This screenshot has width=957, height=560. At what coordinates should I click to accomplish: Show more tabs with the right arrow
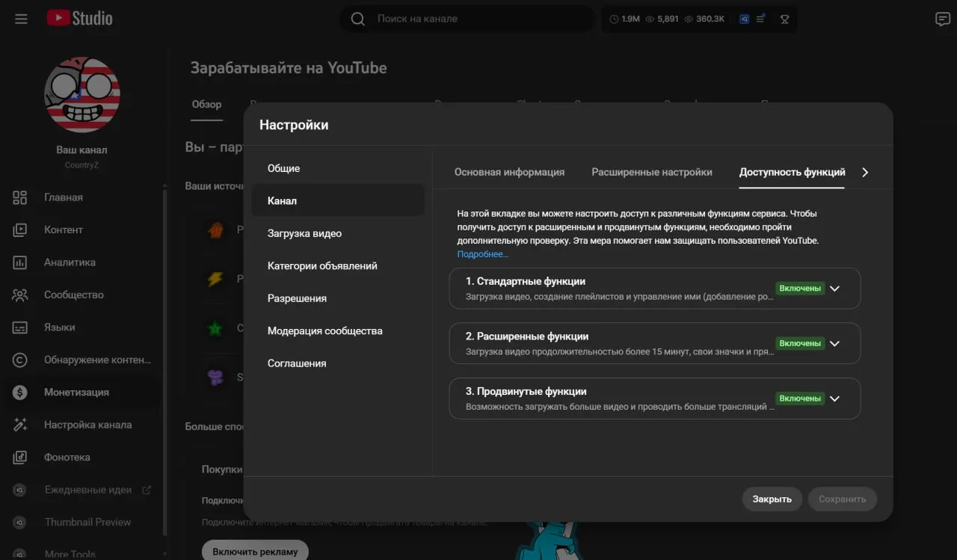click(865, 172)
